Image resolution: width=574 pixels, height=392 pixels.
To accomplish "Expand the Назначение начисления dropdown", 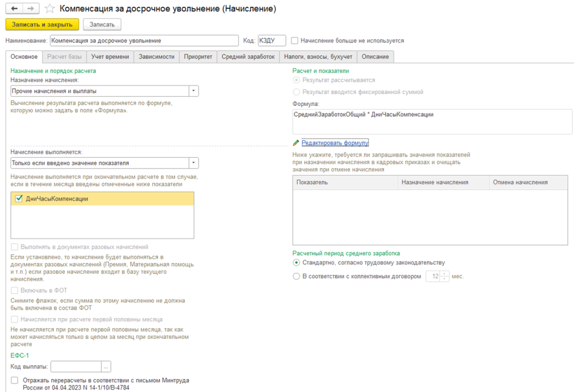I will point(193,91).
